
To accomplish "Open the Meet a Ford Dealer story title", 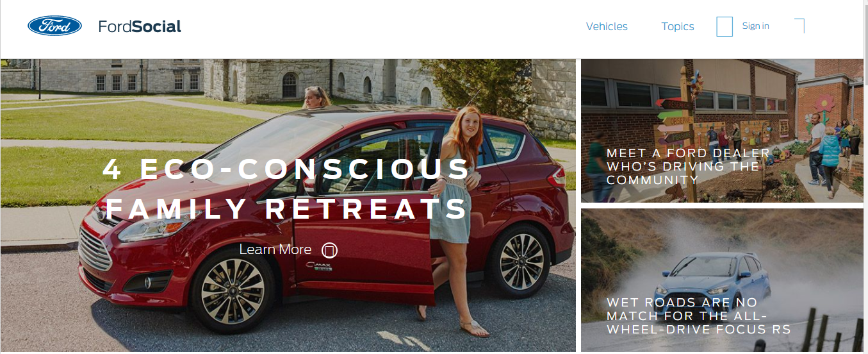I will [688, 167].
